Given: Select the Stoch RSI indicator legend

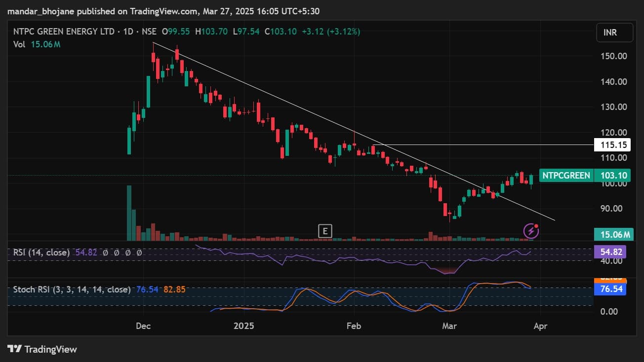Looking at the screenshot, I should click(72, 290).
